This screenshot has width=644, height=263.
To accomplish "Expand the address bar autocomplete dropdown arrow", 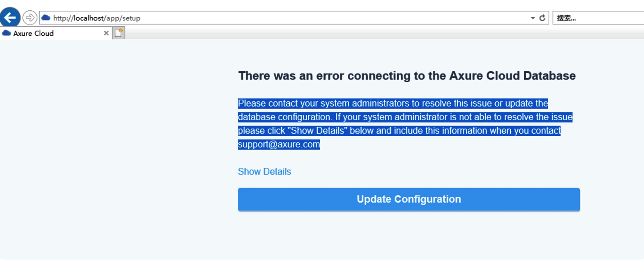I will 533,18.
